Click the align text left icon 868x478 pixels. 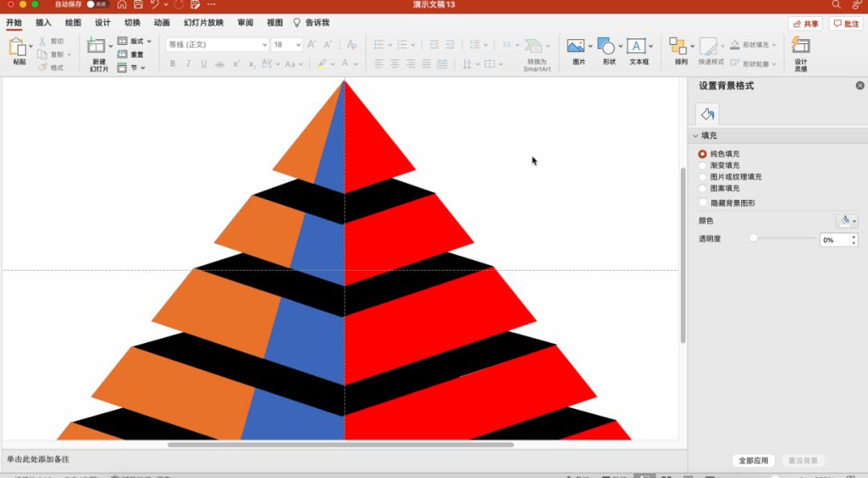[379, 64]
